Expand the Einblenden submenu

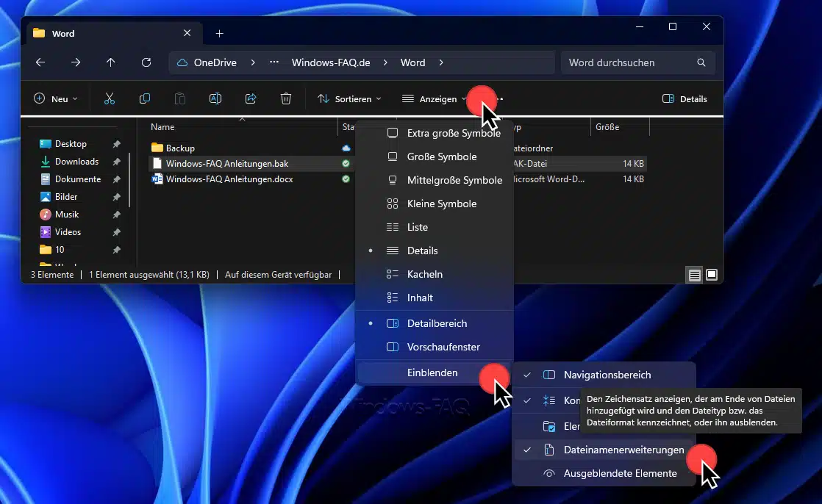[x=432, y=372]
